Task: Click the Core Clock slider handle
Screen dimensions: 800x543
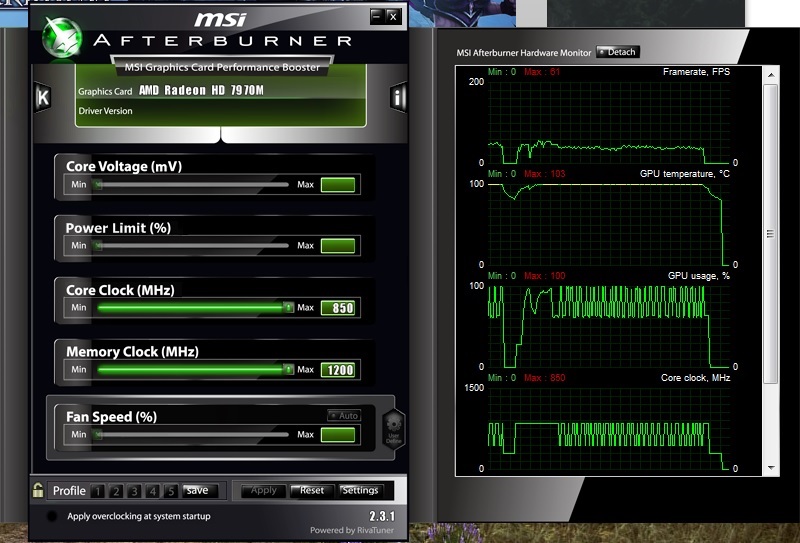Action: [288, 307]
